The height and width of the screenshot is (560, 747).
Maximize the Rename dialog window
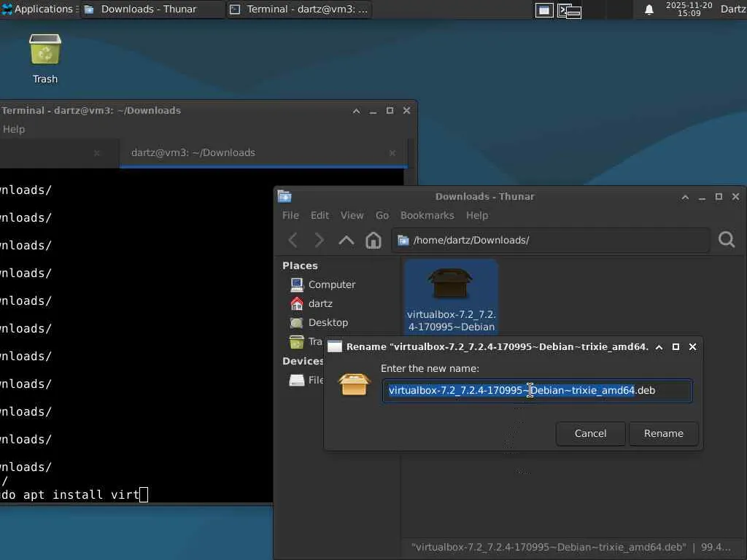pos(676,347)
